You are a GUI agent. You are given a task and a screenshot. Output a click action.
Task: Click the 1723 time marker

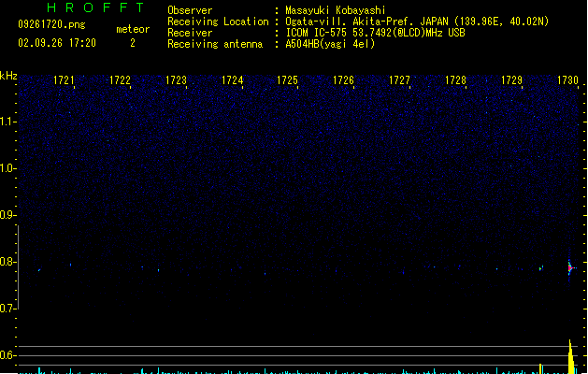coord(176,80)
